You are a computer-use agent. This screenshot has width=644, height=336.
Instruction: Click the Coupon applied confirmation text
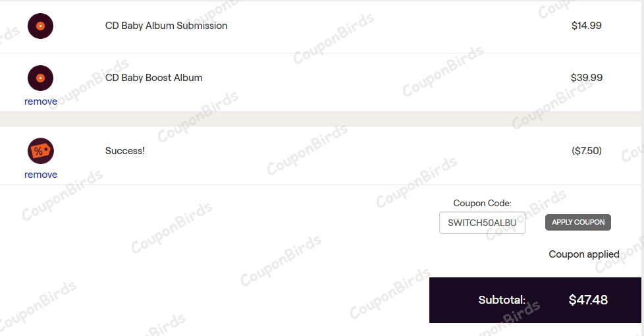pyautogui.click(x=583, y=254)
